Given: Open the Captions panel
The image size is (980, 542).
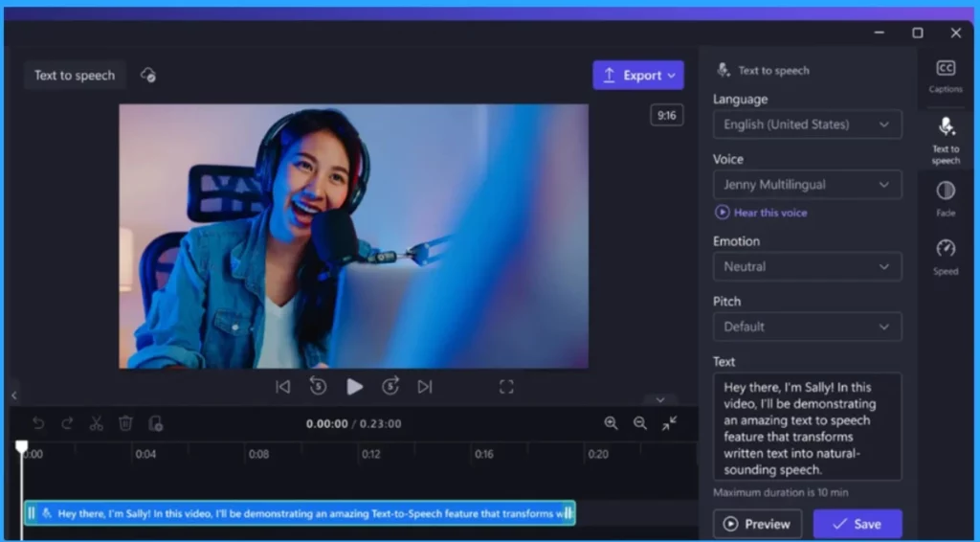Looking at the screenshot, I should point(945,77).
